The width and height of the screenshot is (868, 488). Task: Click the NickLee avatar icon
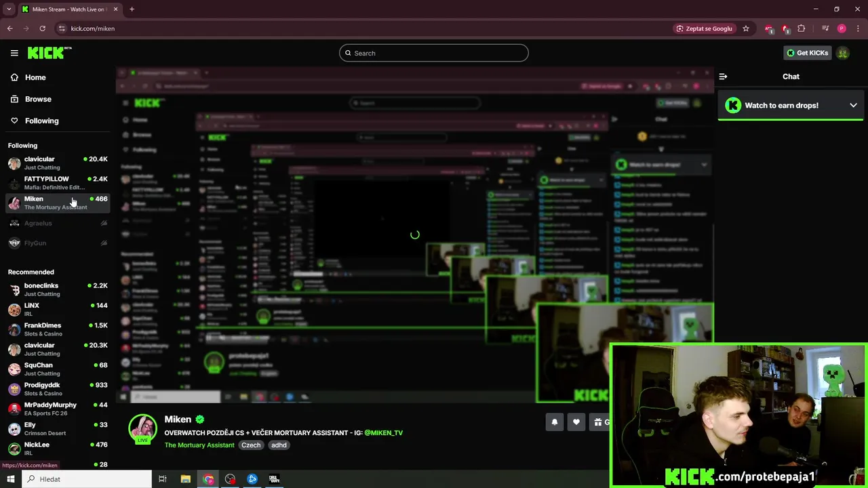[x=14, y=449]
